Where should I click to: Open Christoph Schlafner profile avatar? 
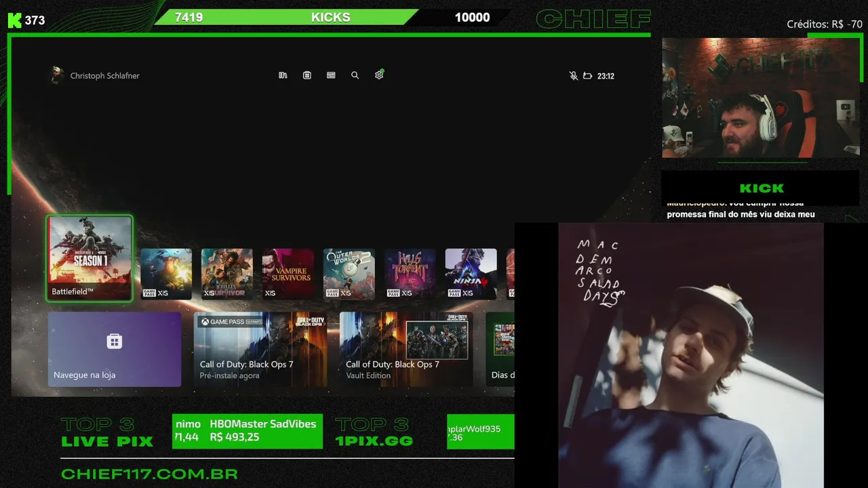tap(58, 75)
